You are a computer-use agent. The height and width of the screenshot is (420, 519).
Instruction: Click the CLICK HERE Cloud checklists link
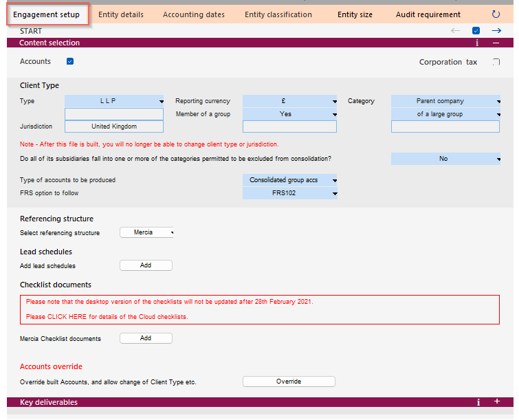(67, 317)
